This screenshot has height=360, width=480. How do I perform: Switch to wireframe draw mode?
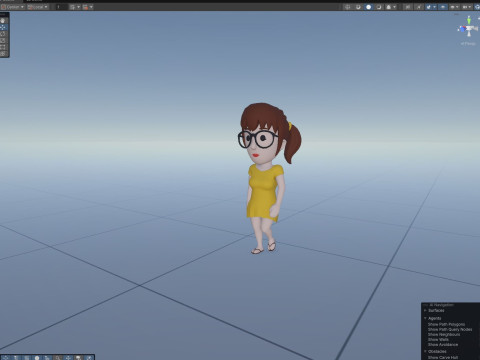[x=347, y=7]
